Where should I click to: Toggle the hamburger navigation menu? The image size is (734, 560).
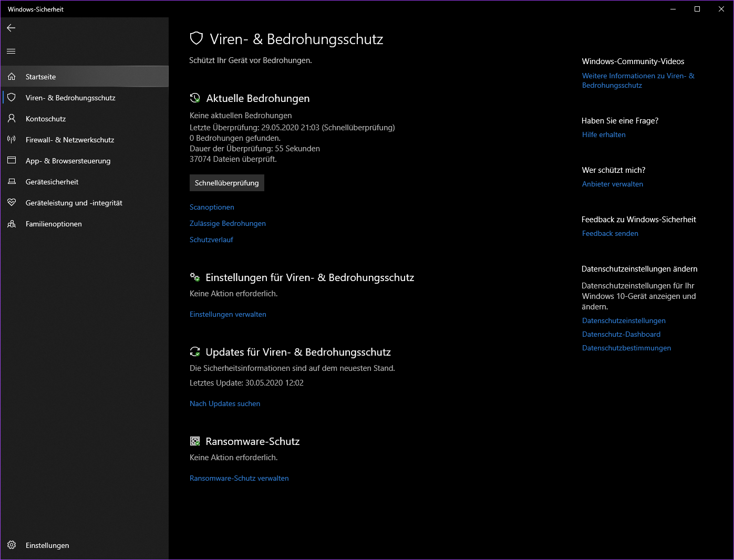coord(11,51)
